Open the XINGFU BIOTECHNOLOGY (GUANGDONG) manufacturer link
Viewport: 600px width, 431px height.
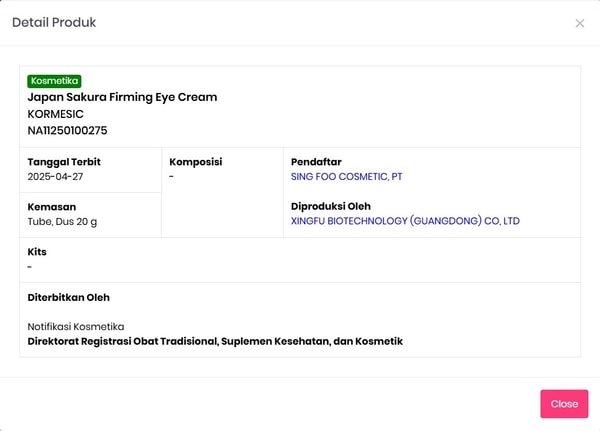point(405,221)
